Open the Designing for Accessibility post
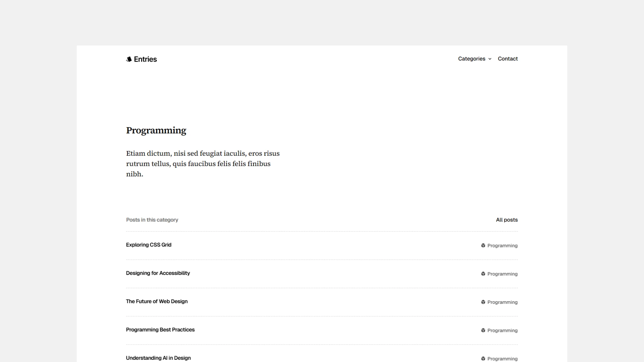The width and height of the screenshot is (644, 362). pos(158,273)
